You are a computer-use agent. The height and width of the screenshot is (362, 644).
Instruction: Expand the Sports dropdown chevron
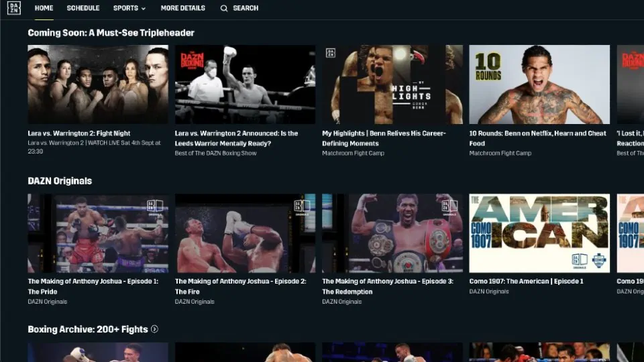pyautogui.click(x=144, y=9)
